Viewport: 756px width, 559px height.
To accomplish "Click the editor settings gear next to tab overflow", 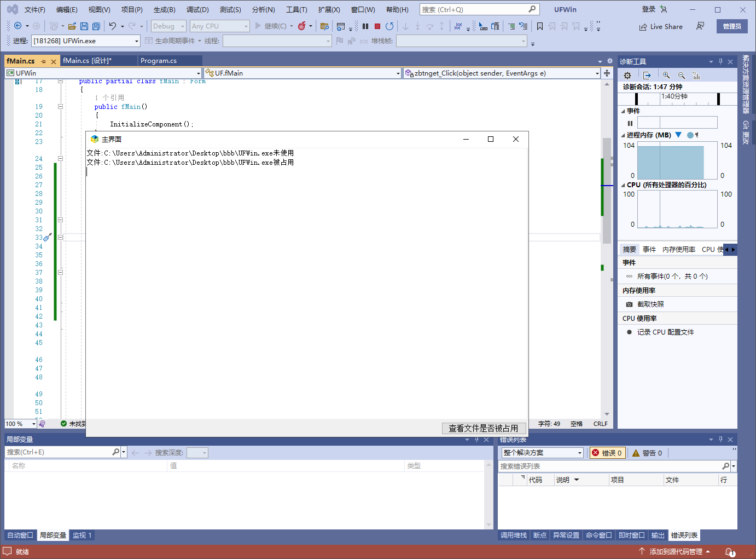I will point(609,61).
